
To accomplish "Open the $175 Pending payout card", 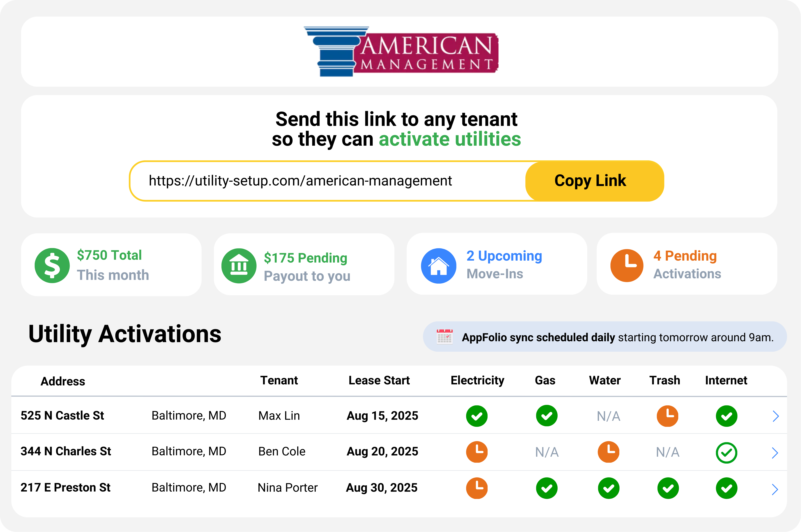I will click(304, 264).
